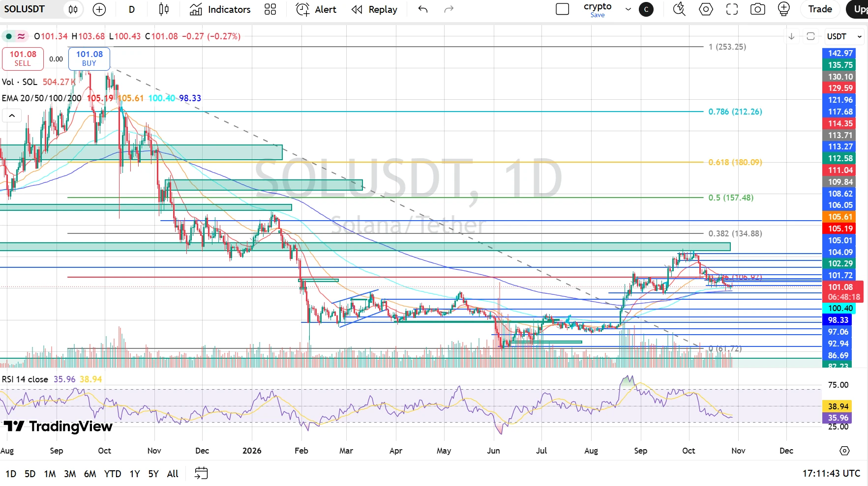
Task: Start bar Replay mode
Action: click(374, 9)
